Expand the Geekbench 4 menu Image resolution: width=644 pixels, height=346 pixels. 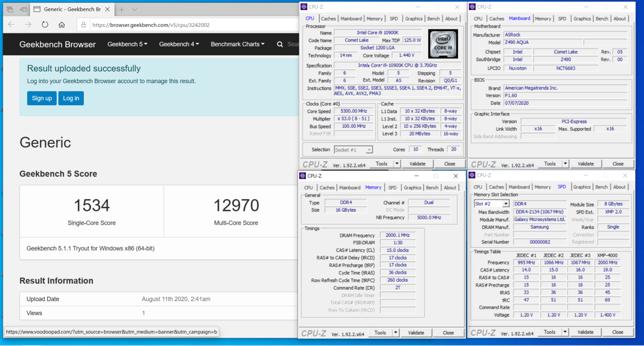tap(179, 45)
